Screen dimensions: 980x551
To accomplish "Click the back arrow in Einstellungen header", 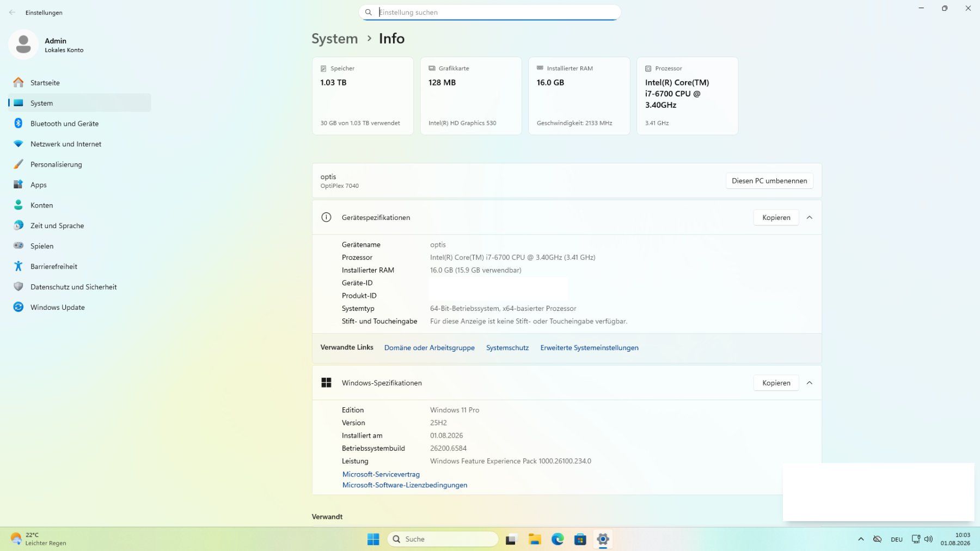I will coord(12,12).
